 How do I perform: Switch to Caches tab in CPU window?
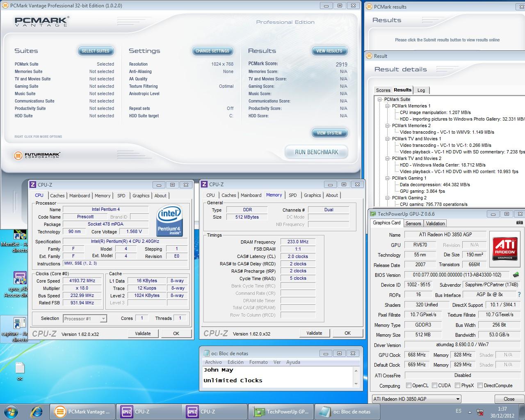point(57,196)
